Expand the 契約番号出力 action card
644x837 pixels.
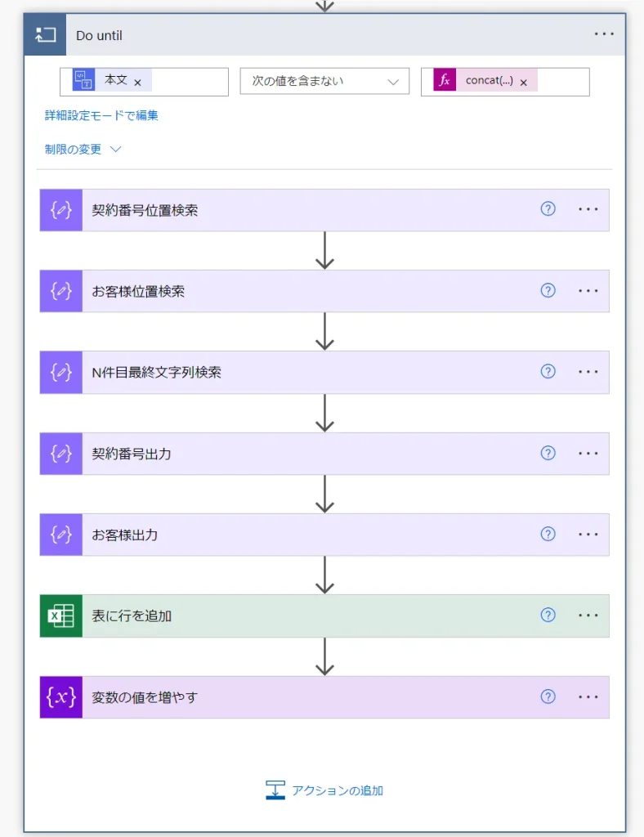[x=311, y=454]
